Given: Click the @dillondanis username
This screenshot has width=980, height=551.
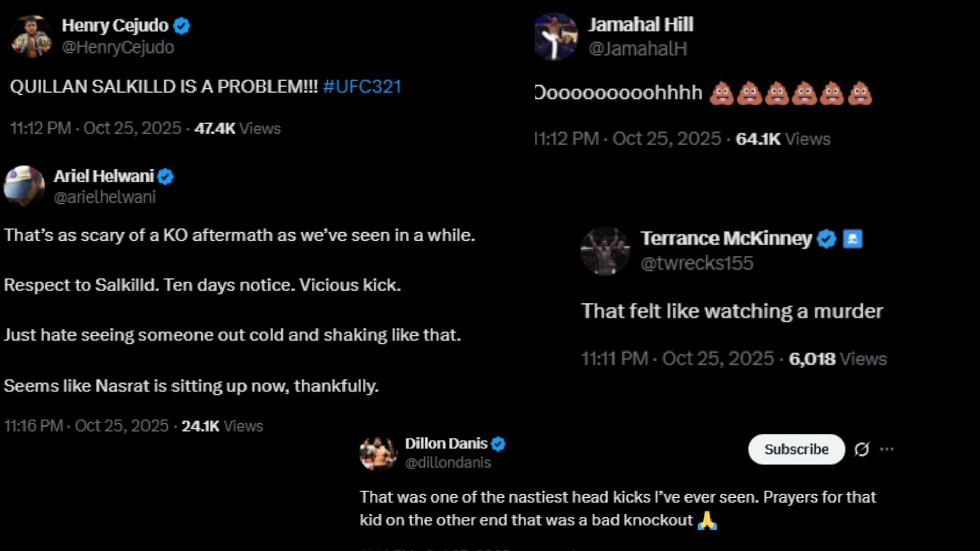Looking at the screenshot, I should click(448, 463).
